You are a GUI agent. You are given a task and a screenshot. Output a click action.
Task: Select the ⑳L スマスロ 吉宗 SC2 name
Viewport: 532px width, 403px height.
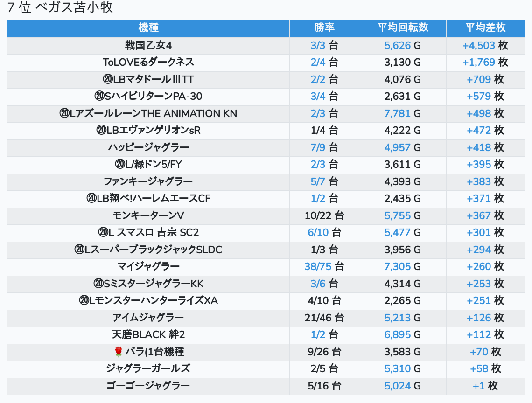tap(148, 233)
